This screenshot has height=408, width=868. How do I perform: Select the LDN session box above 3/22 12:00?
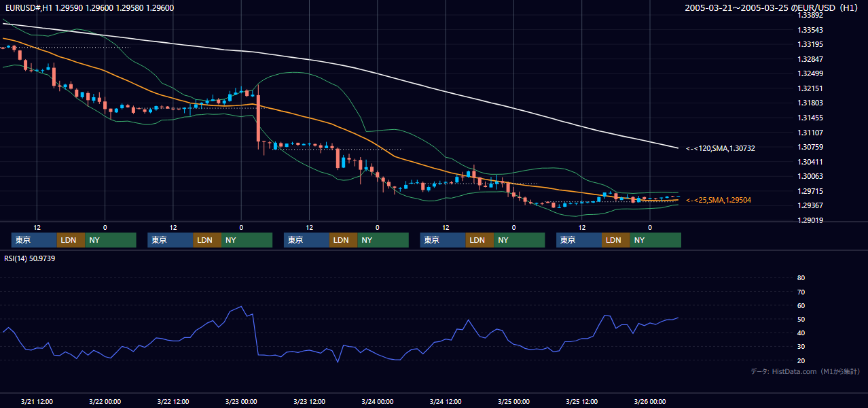point(207,240)
